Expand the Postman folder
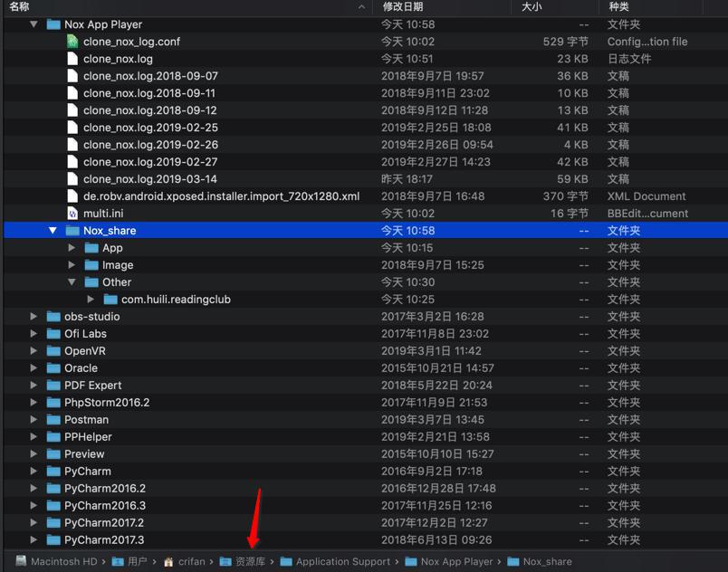 pos(34,419)
